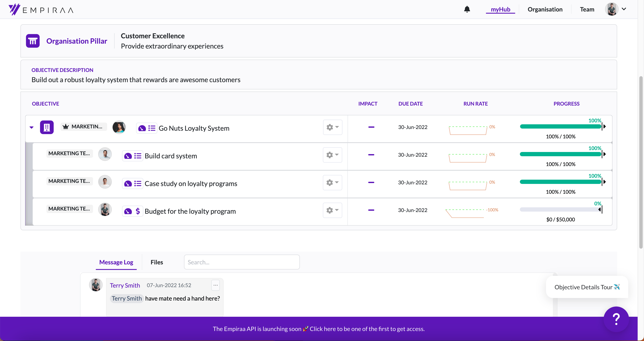Open gear dropdown for Case study on loyalty programs

pos(332,183)
